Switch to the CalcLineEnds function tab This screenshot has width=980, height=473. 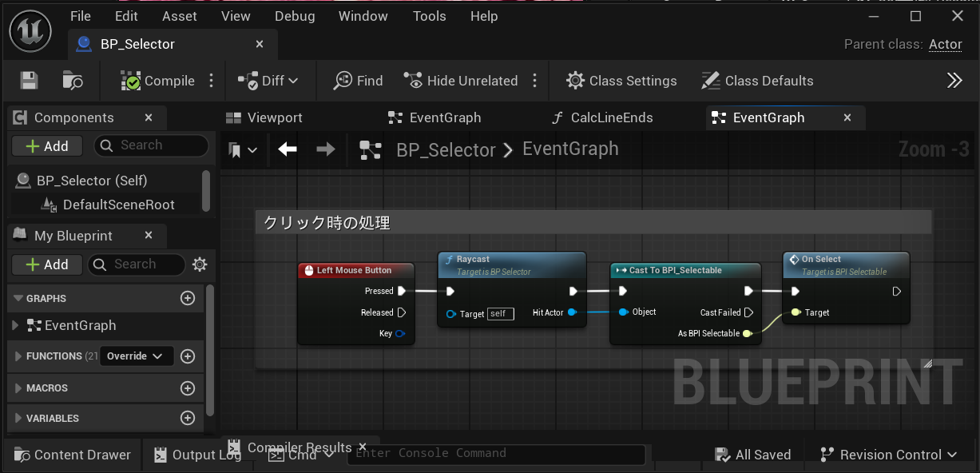coord(603,117)
